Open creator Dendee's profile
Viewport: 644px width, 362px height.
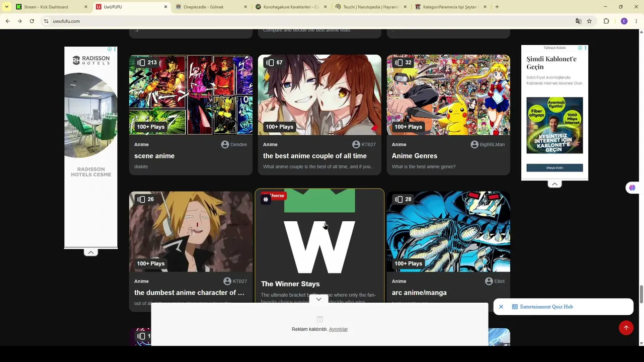(234, 144)
